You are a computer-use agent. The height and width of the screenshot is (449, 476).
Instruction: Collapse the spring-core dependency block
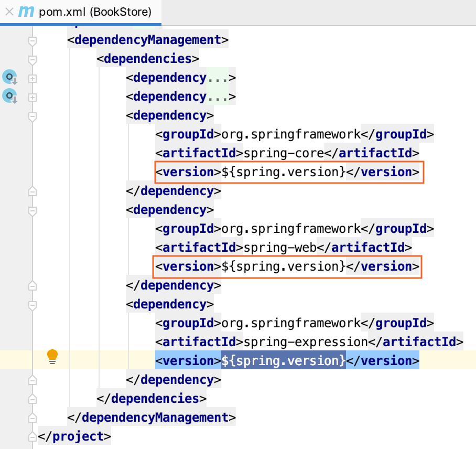coord(33,116)
